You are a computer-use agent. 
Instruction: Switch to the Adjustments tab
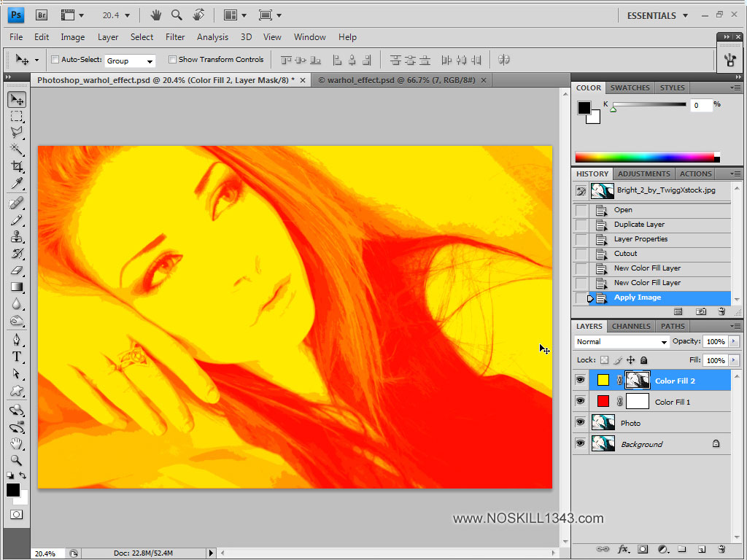[643, 174]
